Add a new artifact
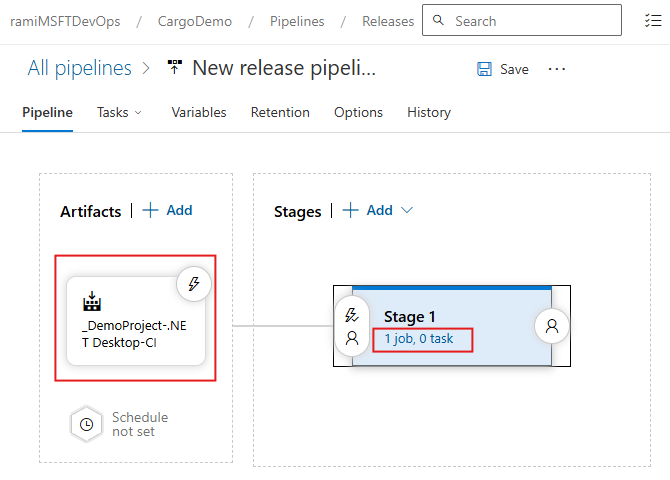Viewport: 670px width, 480px height. [167, 211]
